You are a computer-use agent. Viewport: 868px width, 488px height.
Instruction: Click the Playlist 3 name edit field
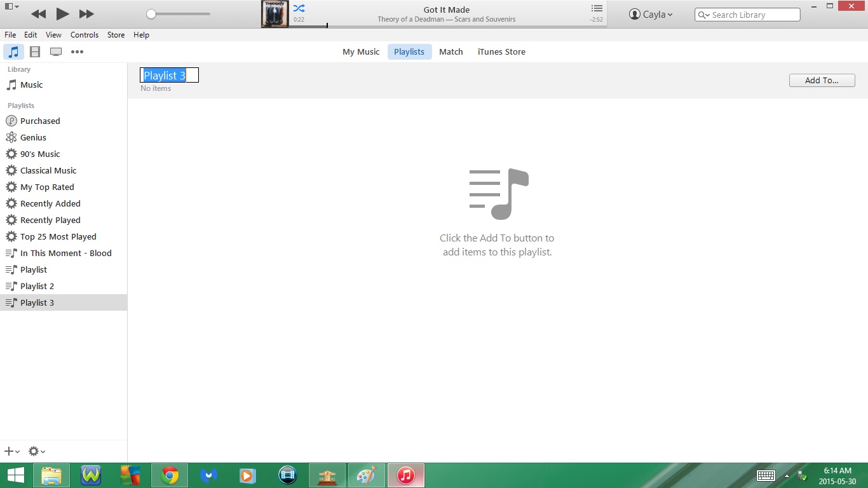(x=170, y=76)
